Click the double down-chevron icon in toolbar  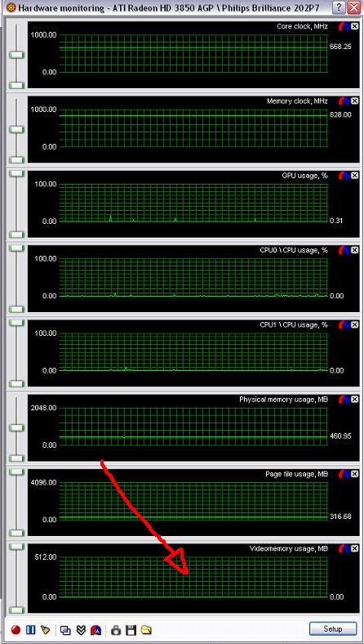click(81, 629)
